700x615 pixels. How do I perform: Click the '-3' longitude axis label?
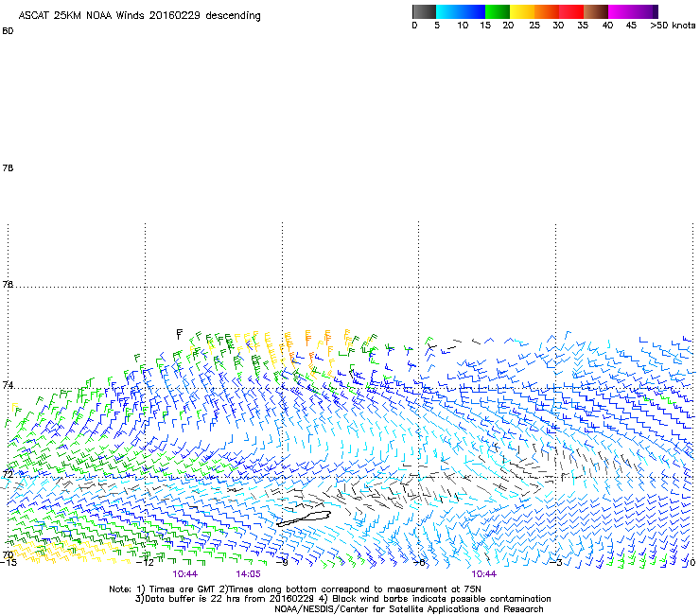pos(556,563)
